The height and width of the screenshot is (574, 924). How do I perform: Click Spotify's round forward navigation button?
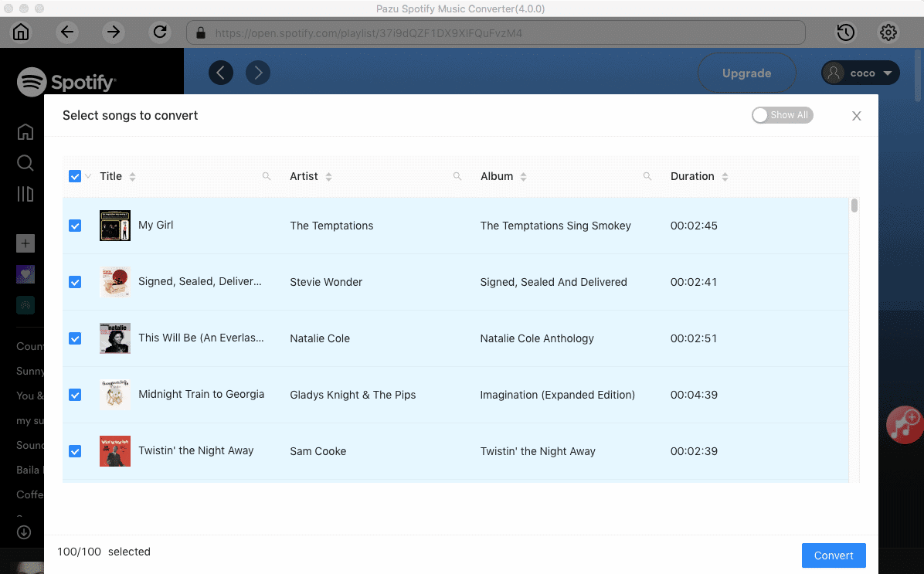[x=257, y=73]
